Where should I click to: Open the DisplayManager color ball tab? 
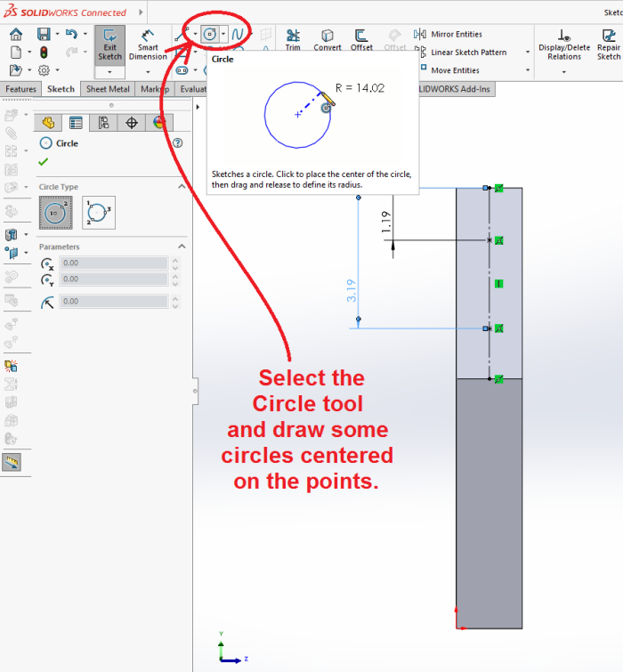point(159,123)
